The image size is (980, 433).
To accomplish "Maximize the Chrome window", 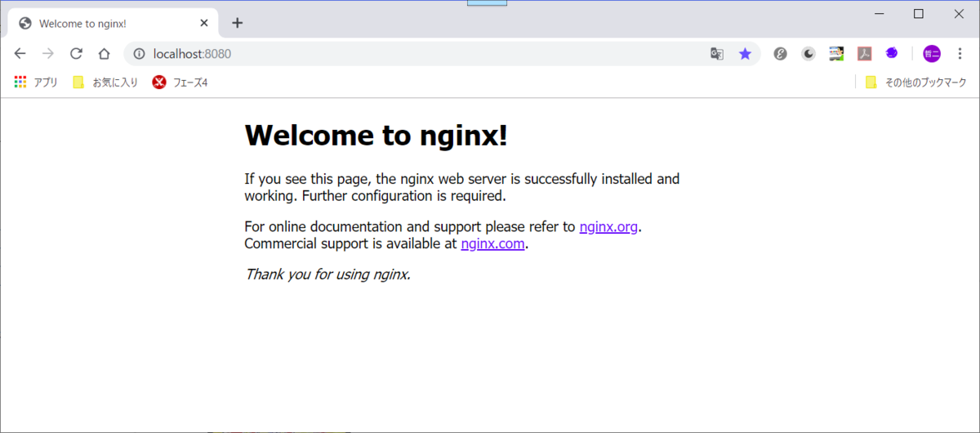I will pos(918,14).
